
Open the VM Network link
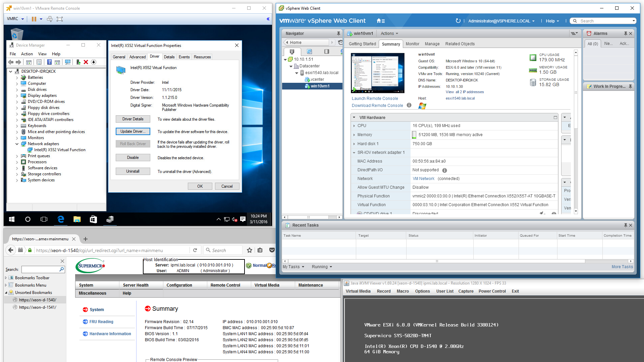(423, 179)
